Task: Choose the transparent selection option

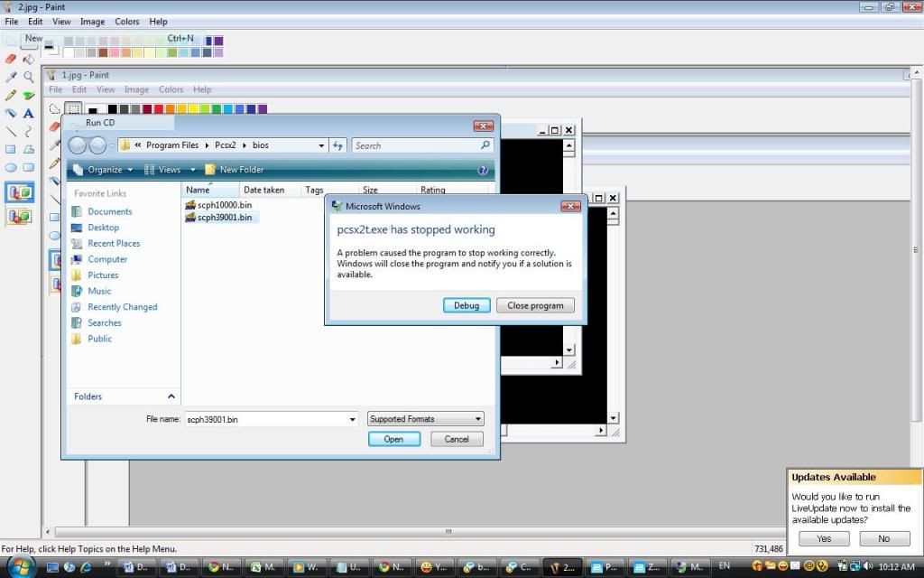Action: coord(20,217)
